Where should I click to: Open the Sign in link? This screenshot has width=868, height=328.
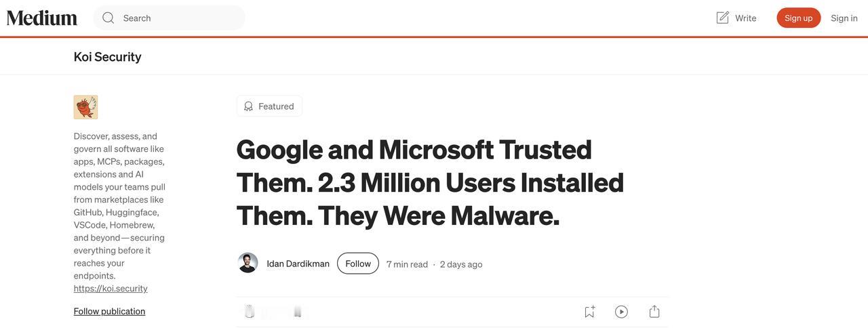click(844, 18)
